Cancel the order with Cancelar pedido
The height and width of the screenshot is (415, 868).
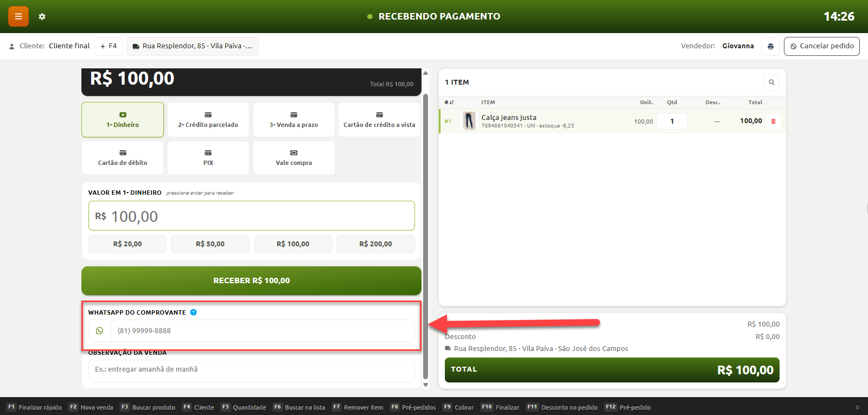point(822,46)
